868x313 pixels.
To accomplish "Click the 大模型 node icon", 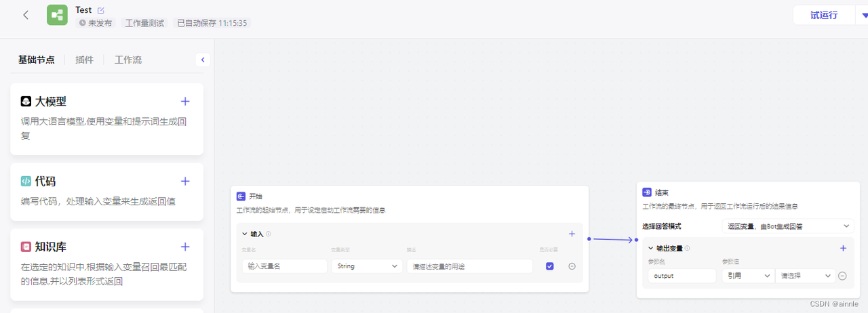I will (x=26, y=102).
